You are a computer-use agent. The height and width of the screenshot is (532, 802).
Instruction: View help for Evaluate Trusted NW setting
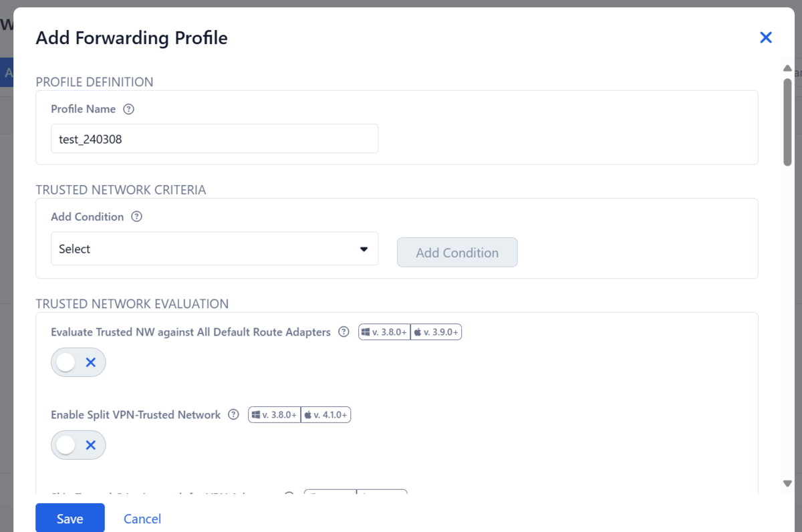click(343, 331)
